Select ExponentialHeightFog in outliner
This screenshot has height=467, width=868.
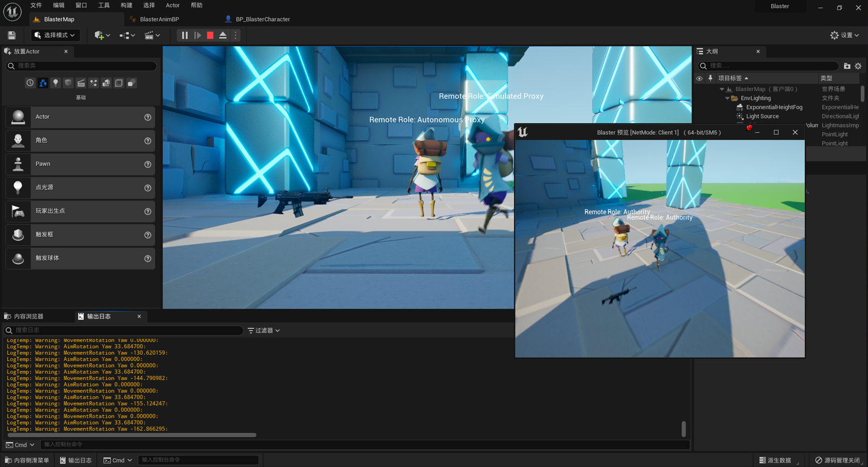(774, 107)
